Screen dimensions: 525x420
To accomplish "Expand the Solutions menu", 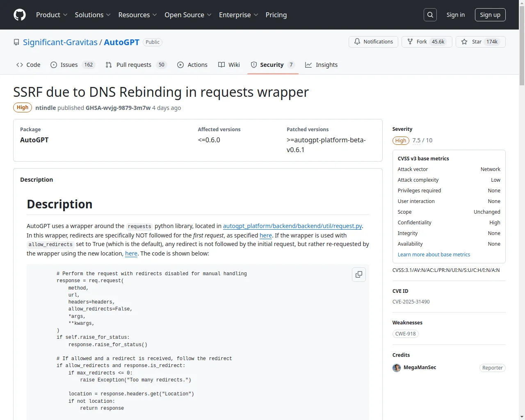I will (93, 15).
